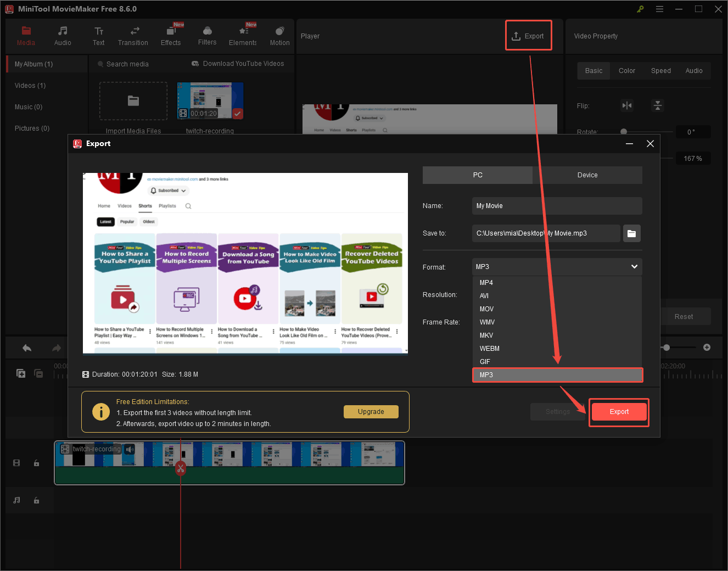The image size is (728, 571).
Task: Switch to the Color property tab
Action: pos(627,71)
